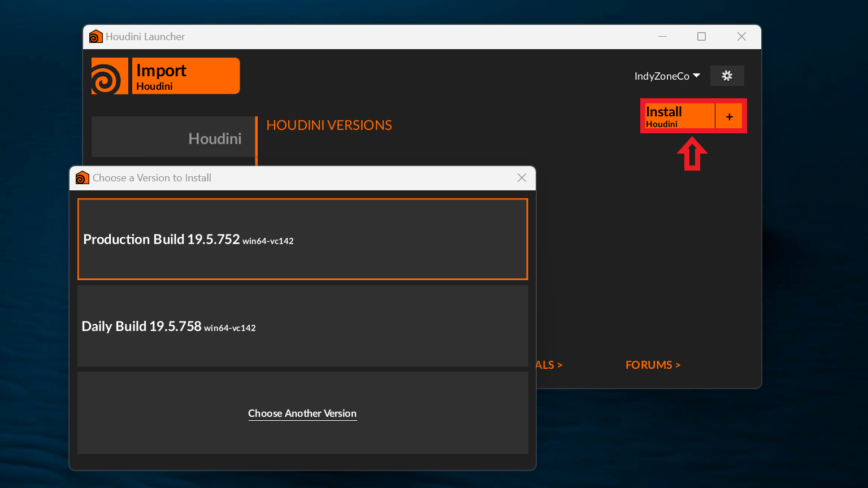Click the HOUDINI VERSIONS heading
The width and height of the screenshot is (868, 488).
click(329, 125)
